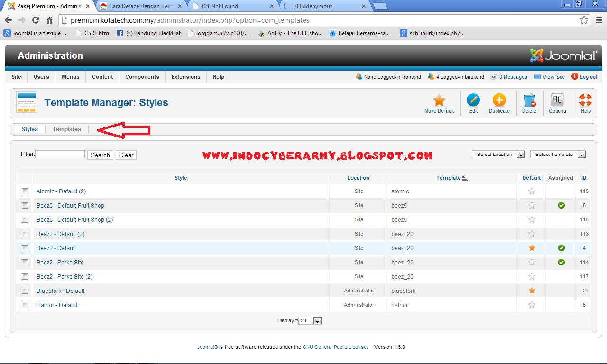Click assigned checkmark for Beez2 - Default

tap(561, 248)
